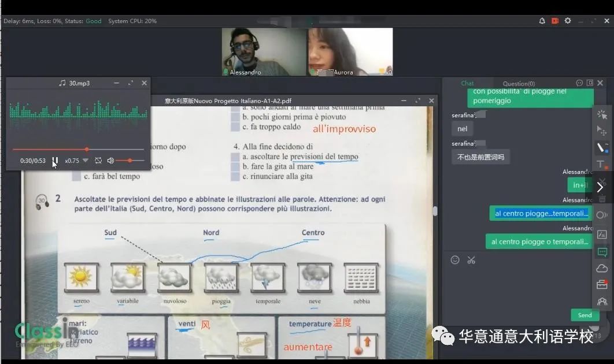Choose the laser pointer click tool
This screenshot has width=614, height=364.
point(602,114)
